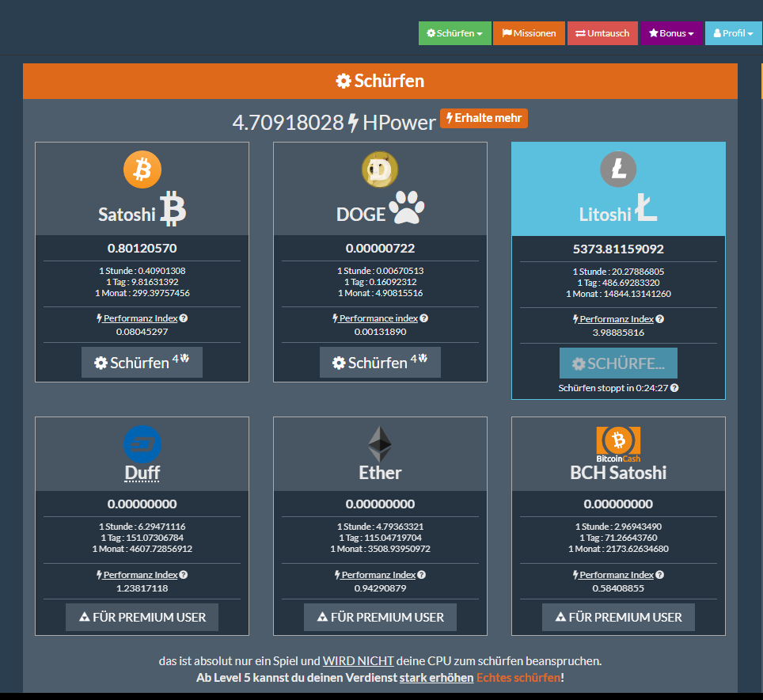Image resolution: width=763 pixels, height=700 pixels.
Task: Click the Litecoin symbol beside Litoshi
Action: coord(646,207)
